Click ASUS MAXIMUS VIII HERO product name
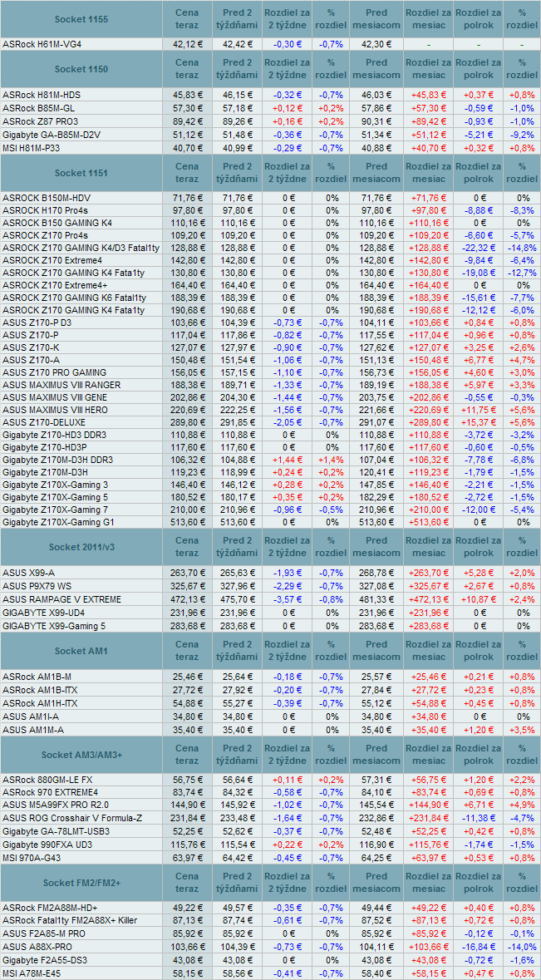The image size is (541, 980). [x=55, y=410]
